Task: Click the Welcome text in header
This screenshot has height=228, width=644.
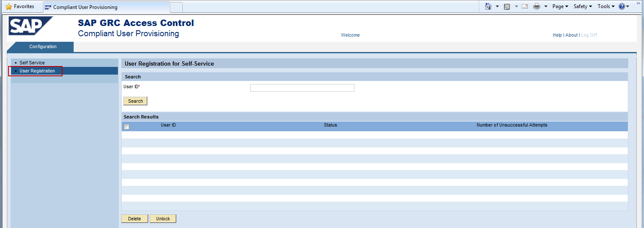Action: 350,35
